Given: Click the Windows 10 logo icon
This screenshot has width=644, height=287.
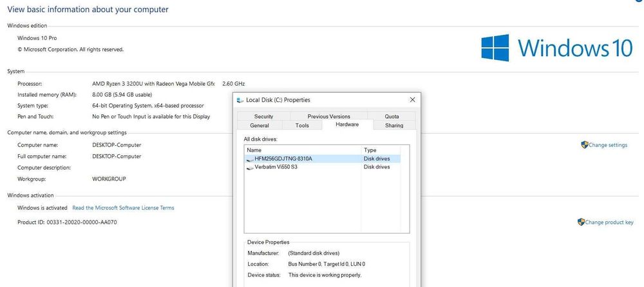Looking at the screenshot, I should (x=495, y=48).
